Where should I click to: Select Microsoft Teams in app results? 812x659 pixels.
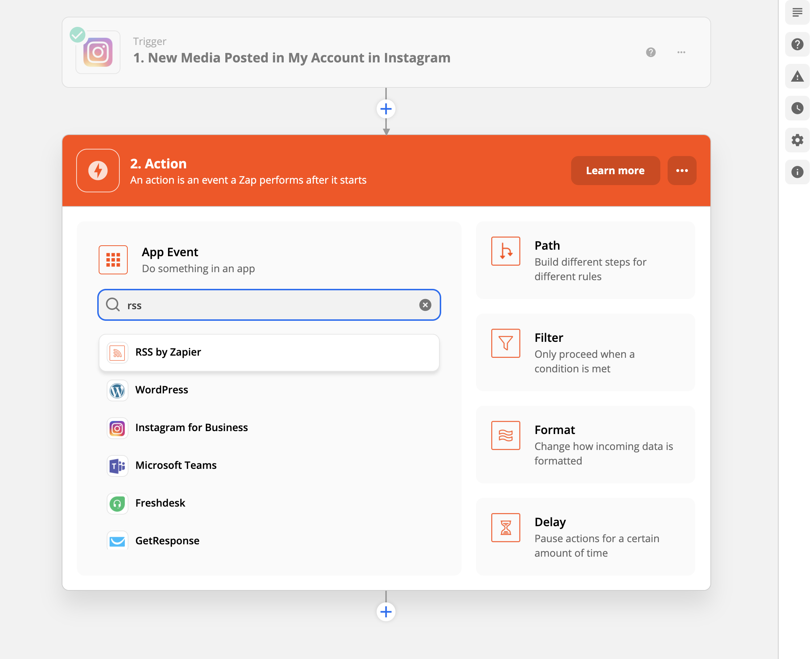269,465
